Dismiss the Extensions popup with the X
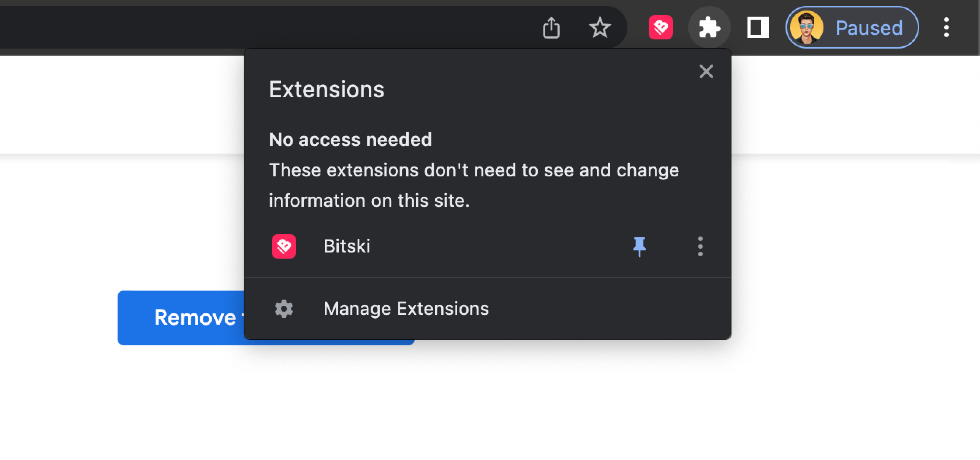 coord(706,72)
